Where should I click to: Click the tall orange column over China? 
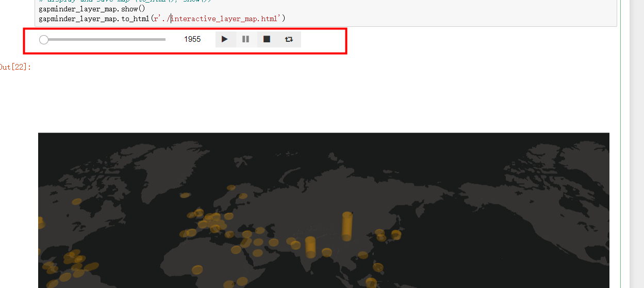348,226
